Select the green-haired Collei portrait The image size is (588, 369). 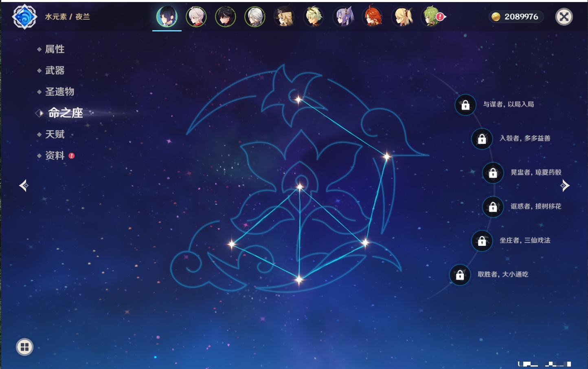(x=432, y=17)
